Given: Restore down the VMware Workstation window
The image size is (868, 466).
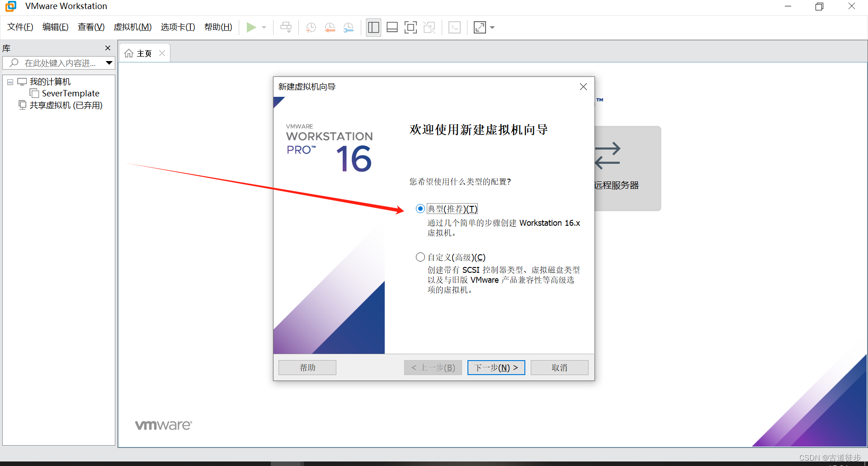Looking at the screenshot, I should [x=819, y=6].
